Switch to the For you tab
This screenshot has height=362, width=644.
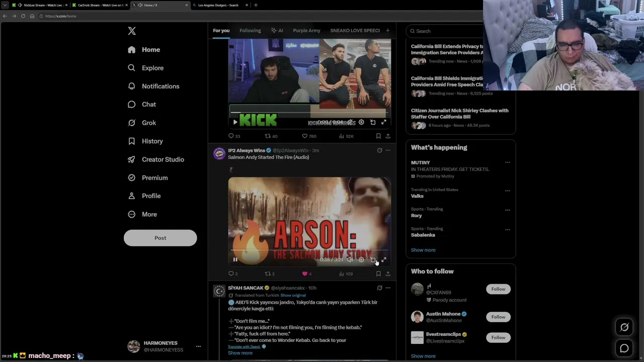pos(221,31)
